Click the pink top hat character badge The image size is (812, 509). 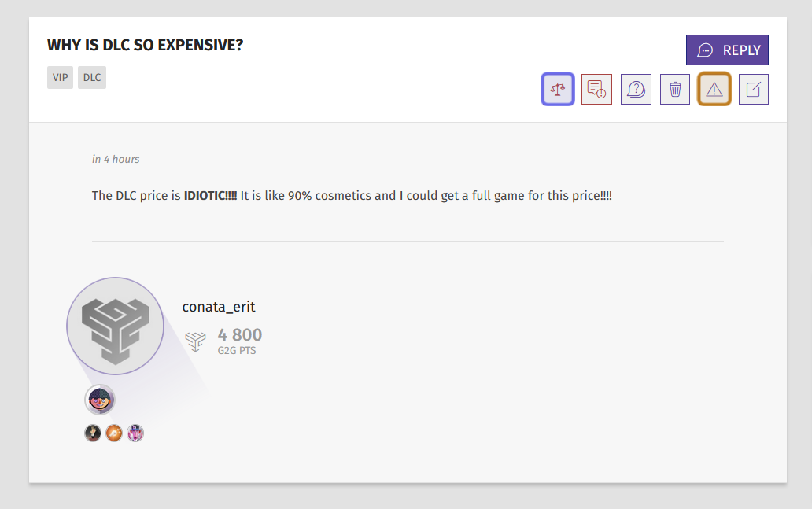click(135, 433)
